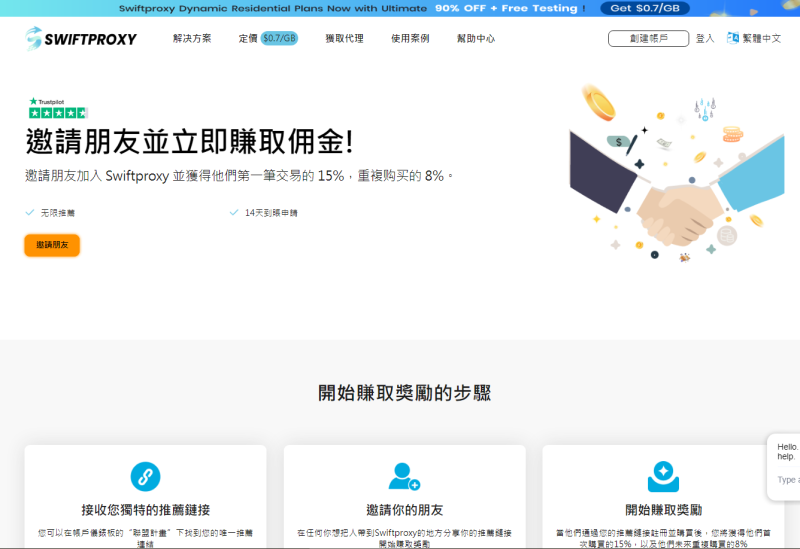Click the handshake illustration
Image resolution: width=800 pixels, height=549 pixels.
point(677,173)
